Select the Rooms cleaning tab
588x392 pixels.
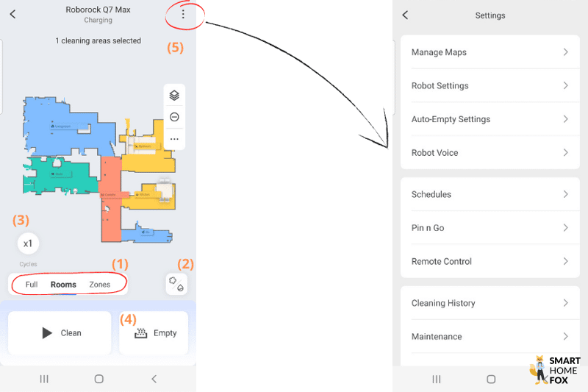click(x=63, y=285)
